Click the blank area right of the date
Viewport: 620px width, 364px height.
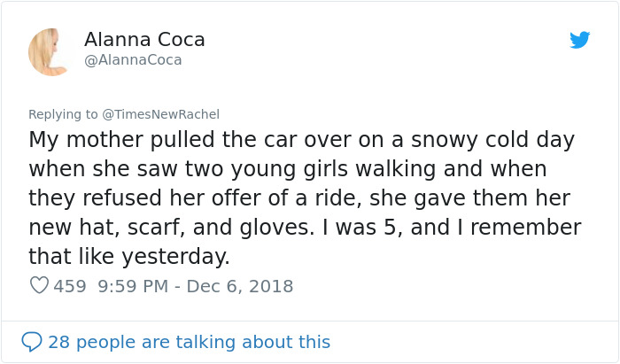tap(443, 286)
